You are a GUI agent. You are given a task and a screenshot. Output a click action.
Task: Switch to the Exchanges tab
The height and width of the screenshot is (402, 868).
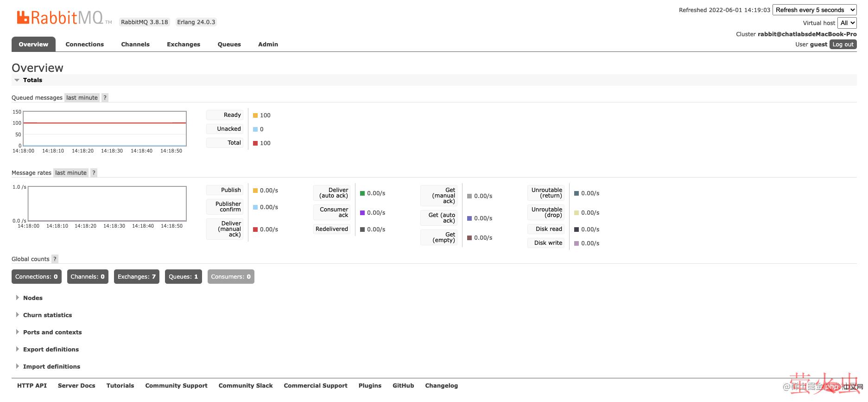[184, 45]
